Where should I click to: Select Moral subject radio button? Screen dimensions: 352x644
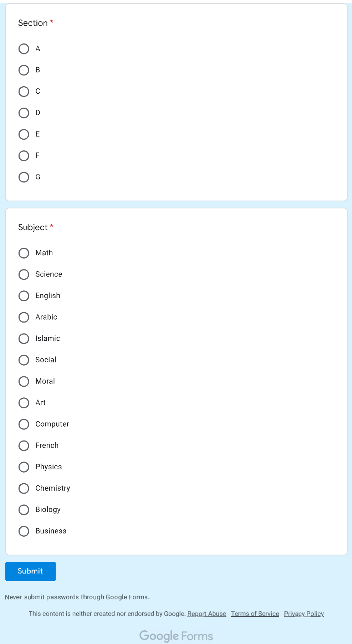24,381
